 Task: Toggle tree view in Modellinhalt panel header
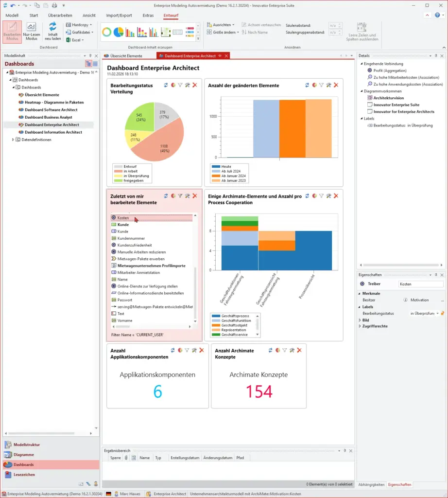(88, 64)
